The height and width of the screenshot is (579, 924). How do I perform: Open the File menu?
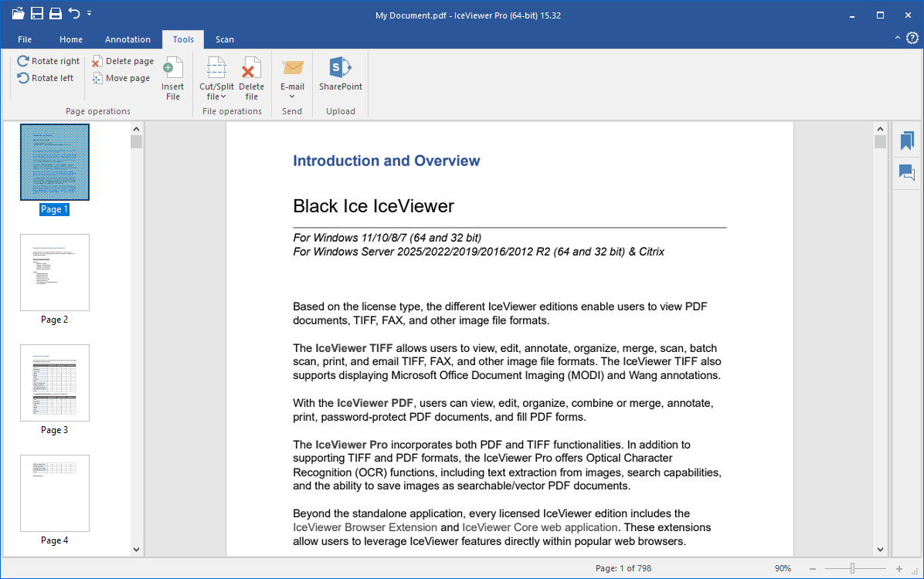coord(25,39)
